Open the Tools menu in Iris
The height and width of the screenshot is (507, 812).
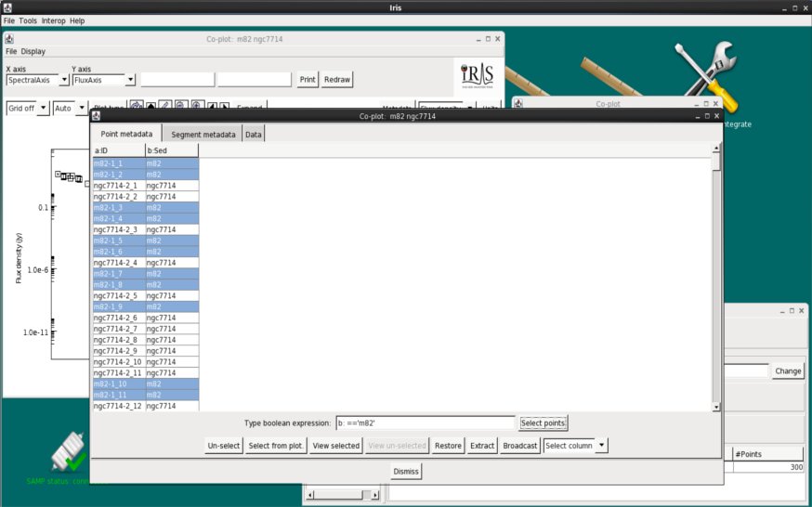click(28, 20)
